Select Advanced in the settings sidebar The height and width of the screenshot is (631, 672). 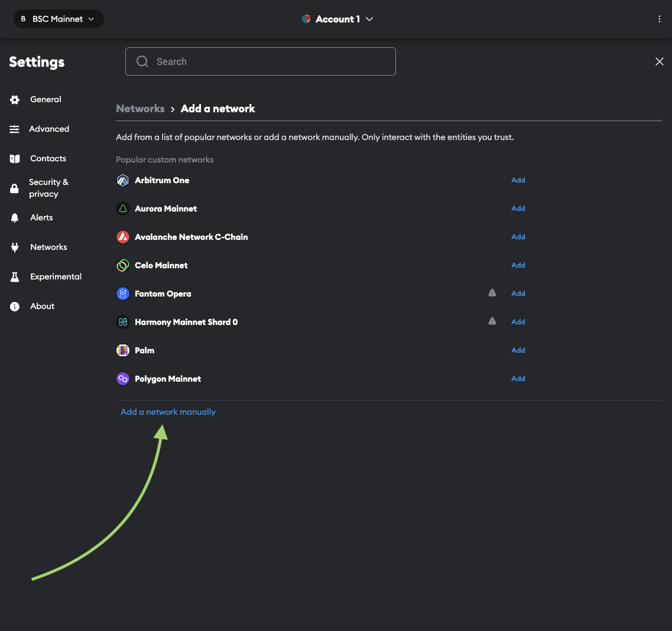pyautogui.click(x=49, y=129)
